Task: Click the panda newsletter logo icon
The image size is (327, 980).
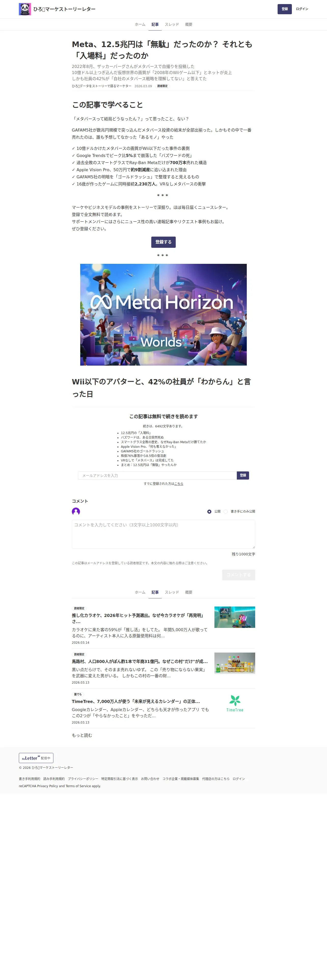Action: pos(25,9)
